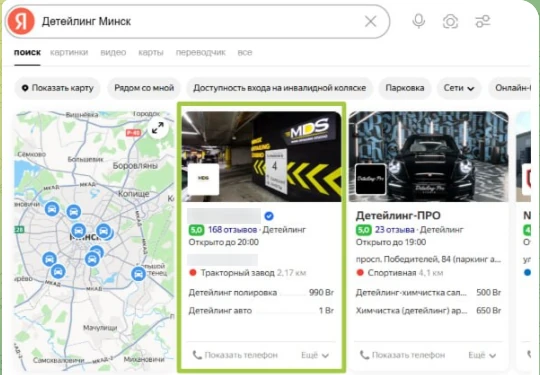The width and height of the screenshot is (540, 375).
Task: Open the переводчик tab
Action: point(200,52)
